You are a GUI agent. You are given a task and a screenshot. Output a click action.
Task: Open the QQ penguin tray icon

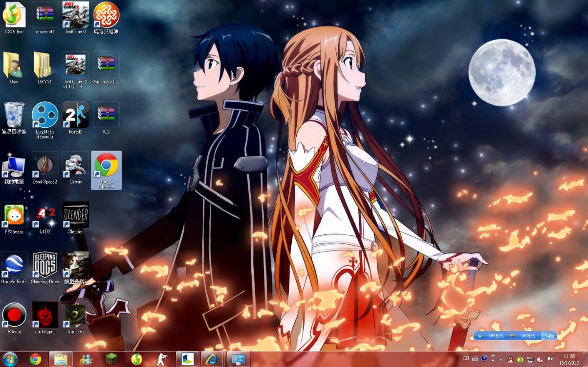[511, 359]
